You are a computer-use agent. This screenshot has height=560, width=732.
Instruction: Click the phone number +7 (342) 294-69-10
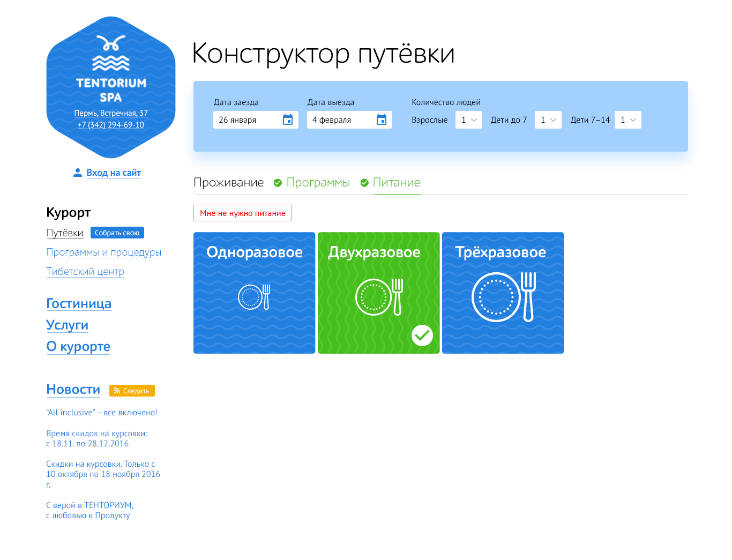click(x=110, y=125)
